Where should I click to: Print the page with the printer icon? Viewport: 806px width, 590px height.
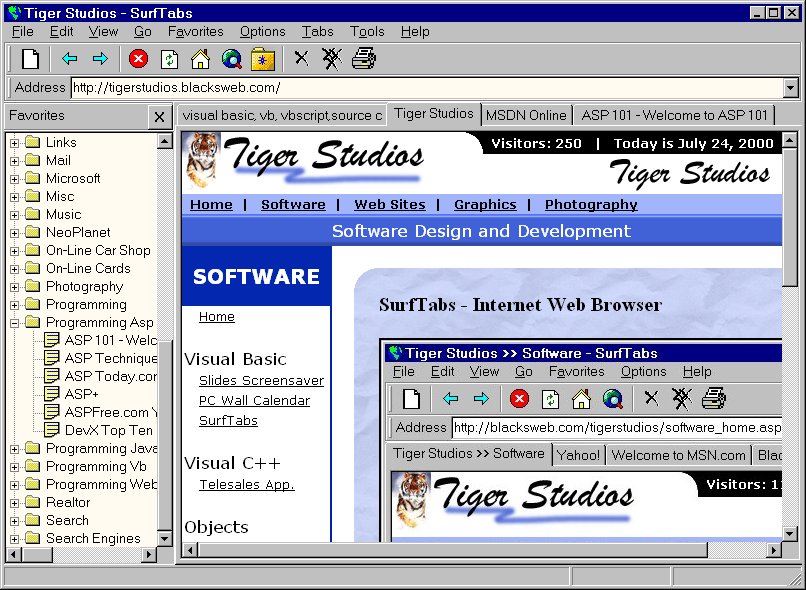pyautogui.click(x=364, y=59)
